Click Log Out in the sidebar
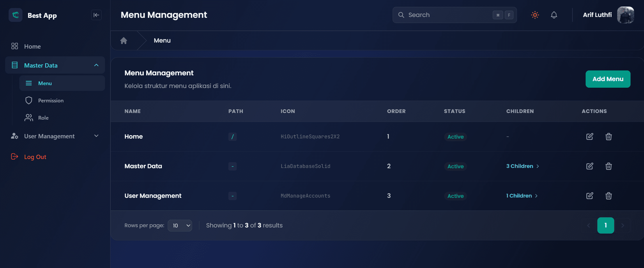Viewport: 644px width, 268px height. pos(35,157)
